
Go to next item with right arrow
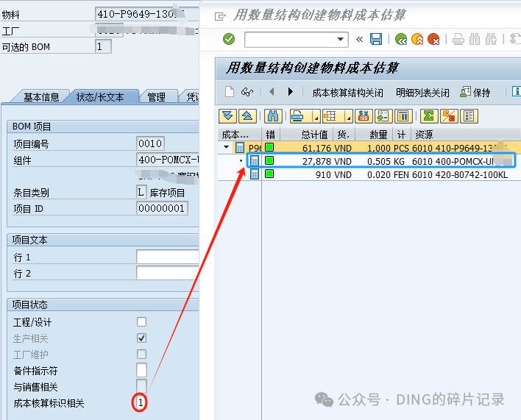[x=291, y=92]
